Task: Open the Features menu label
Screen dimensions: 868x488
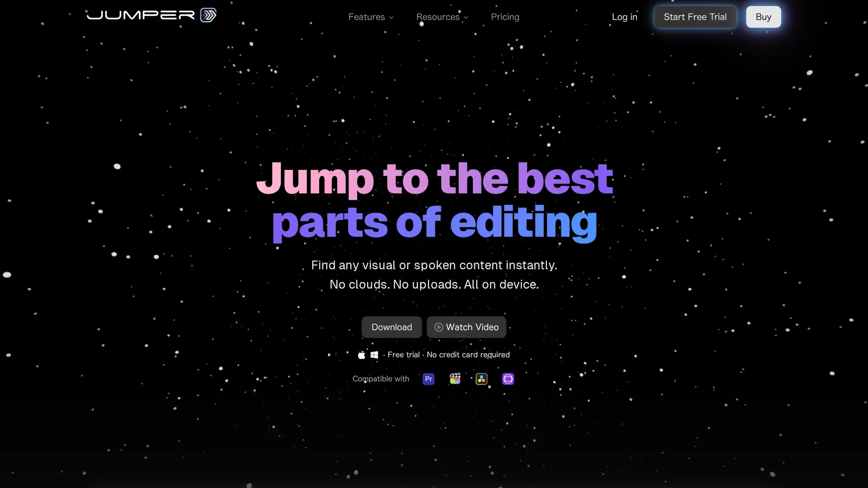Action: coord(367,17)
